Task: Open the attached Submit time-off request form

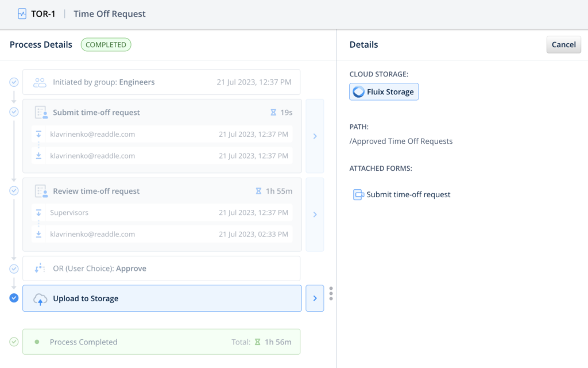Action: 408,194
